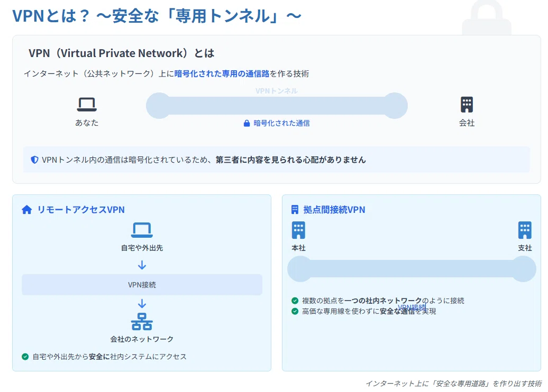Click the bold text 第三者に内容を見られる心配がありません
Viewport: 548px width, 392px height.
tap(291, 160)
